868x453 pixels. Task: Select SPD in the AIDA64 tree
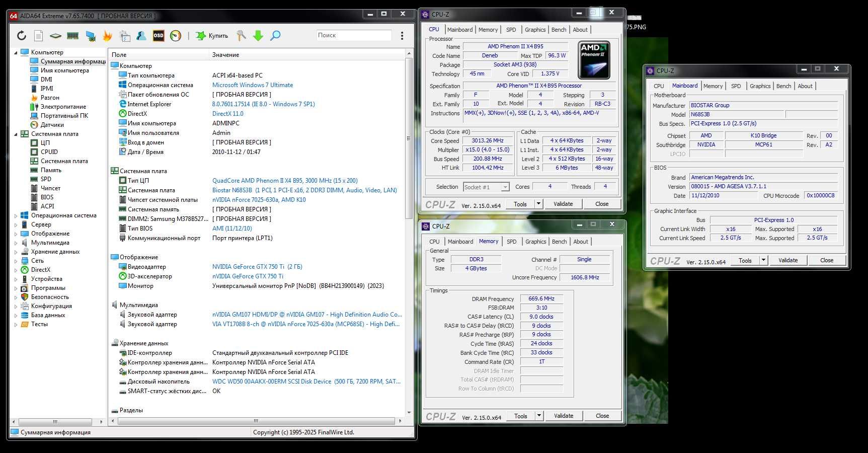[x=46, y=179]
